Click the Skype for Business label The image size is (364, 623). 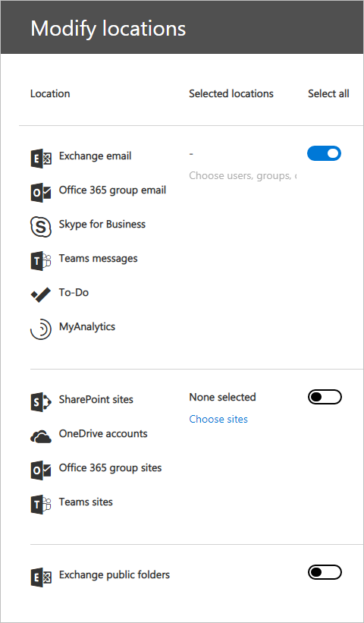pos(102,224)
